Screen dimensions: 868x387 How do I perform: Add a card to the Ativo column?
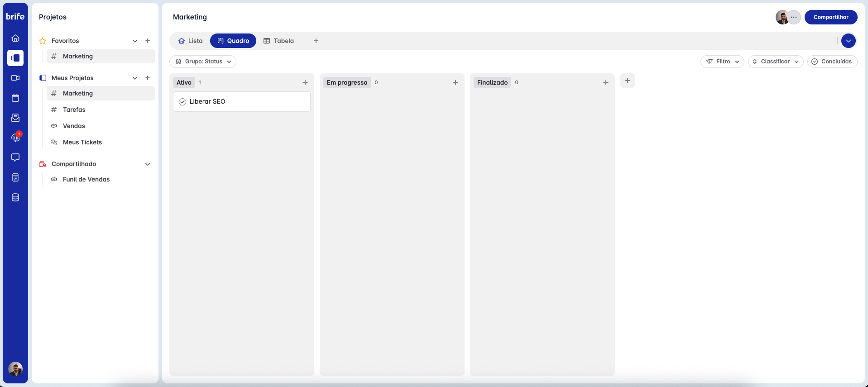pos(305,82)
